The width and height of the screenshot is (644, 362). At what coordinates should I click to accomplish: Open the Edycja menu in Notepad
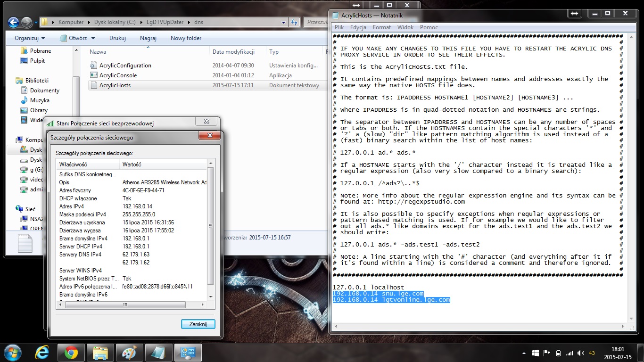[358, 27]
